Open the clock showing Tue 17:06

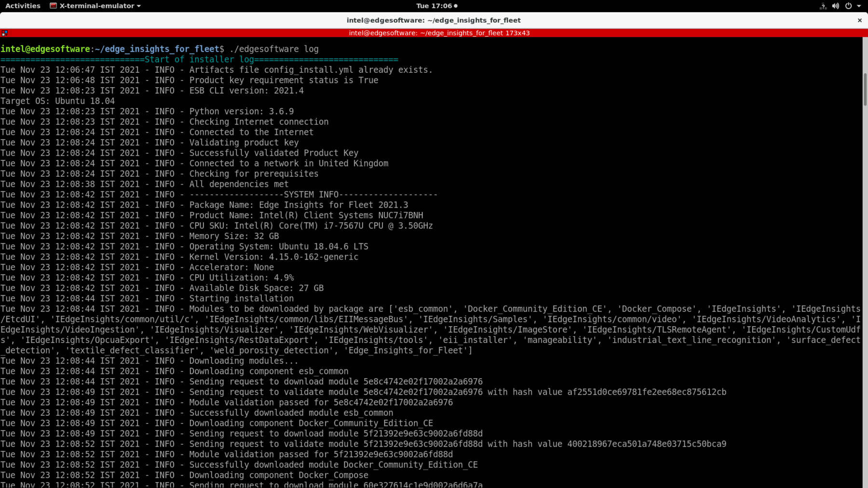pos(436,6)
